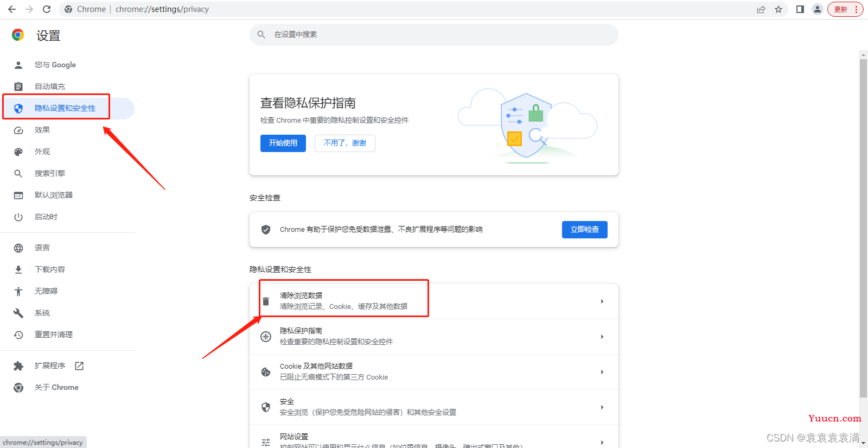Click the download icon beside 下载内容
The height and width of the screenshot is (448, 868).
point(18,270)
